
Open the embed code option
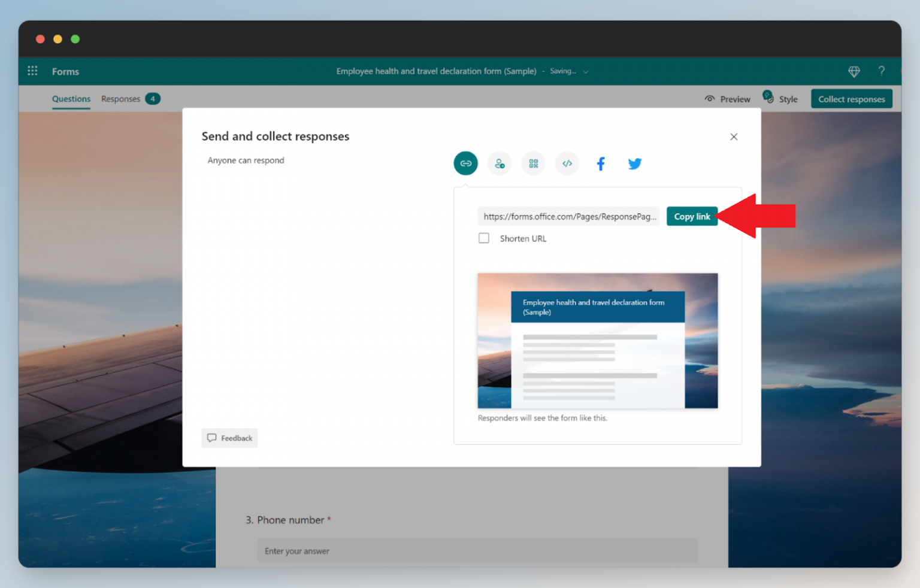pos(567,163)
